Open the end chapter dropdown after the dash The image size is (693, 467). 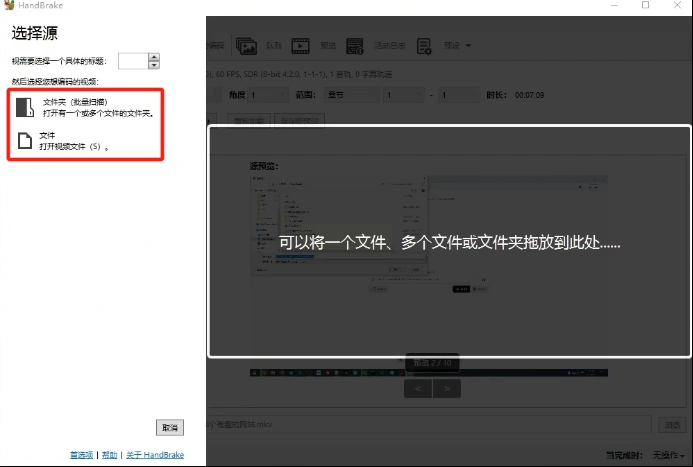459,95
